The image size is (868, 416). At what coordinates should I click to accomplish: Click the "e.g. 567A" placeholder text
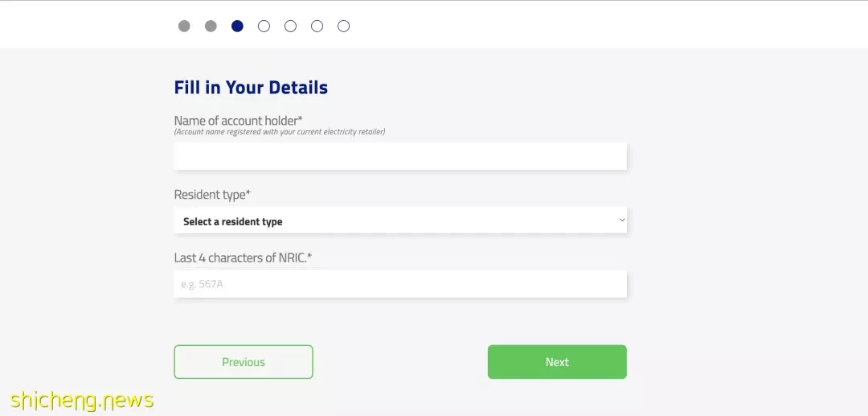point(202,284)
